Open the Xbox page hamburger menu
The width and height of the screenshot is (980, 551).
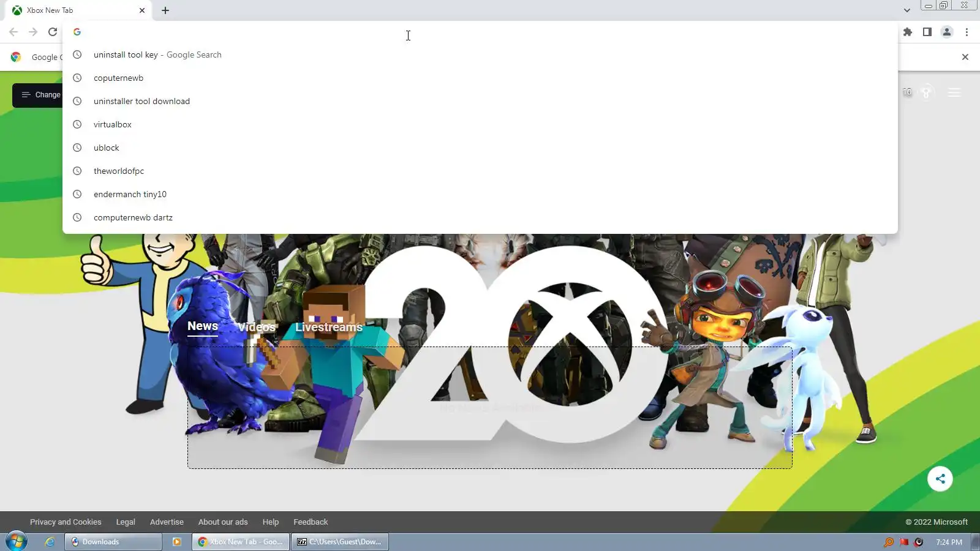(954, 92)
